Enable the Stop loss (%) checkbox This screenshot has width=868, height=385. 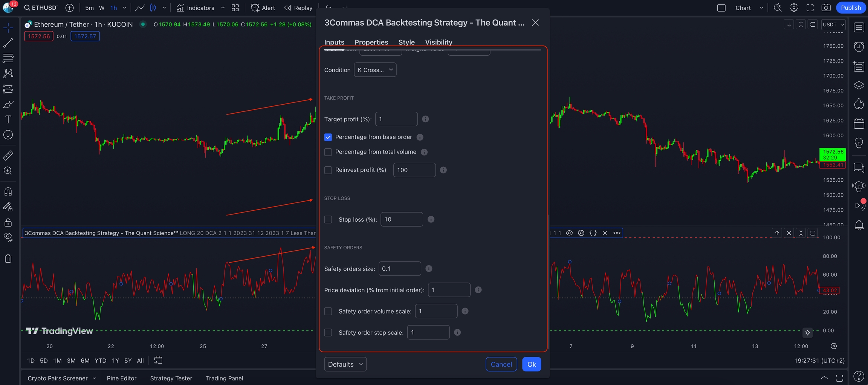point(328,219)
